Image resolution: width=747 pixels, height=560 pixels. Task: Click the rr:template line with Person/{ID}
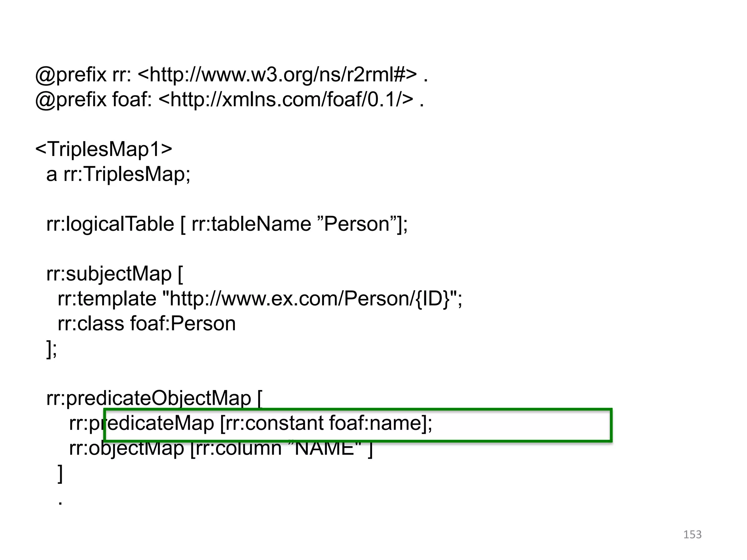tap(260, 299)
